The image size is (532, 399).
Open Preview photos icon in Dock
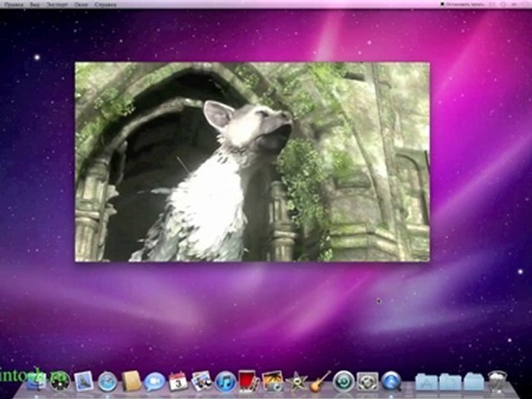click(202, 381)
